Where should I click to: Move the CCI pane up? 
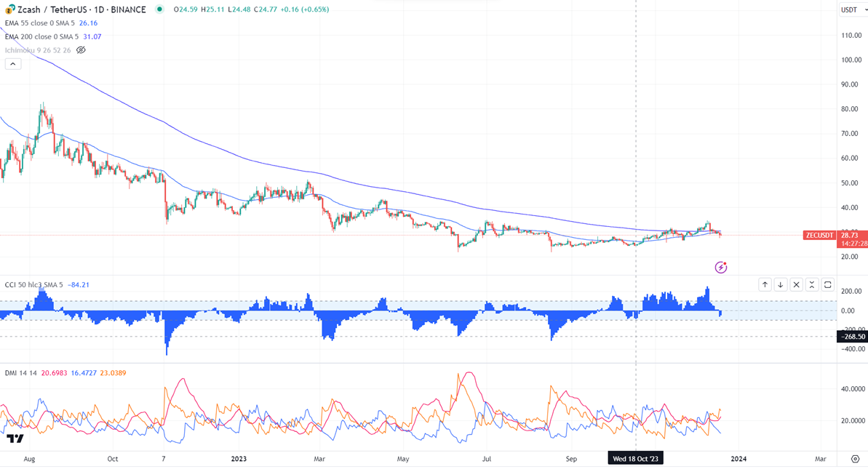[765, 285]
